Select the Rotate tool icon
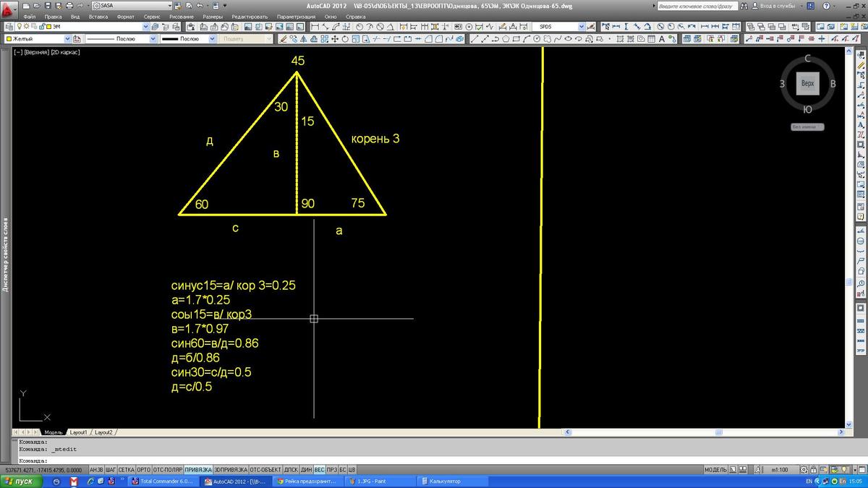 click(344, 38)
